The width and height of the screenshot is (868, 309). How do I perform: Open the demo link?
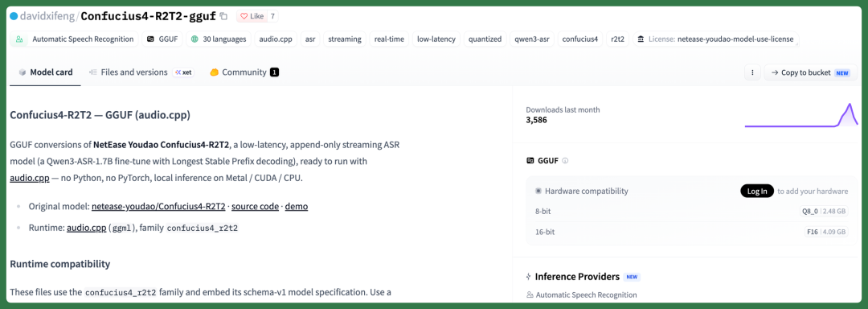(x=296, y=206)
